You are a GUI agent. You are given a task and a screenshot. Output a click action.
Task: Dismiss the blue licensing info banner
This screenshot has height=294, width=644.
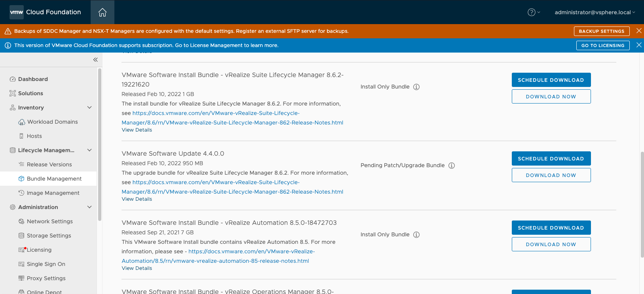pyautogui.click(x=639, y=45)
